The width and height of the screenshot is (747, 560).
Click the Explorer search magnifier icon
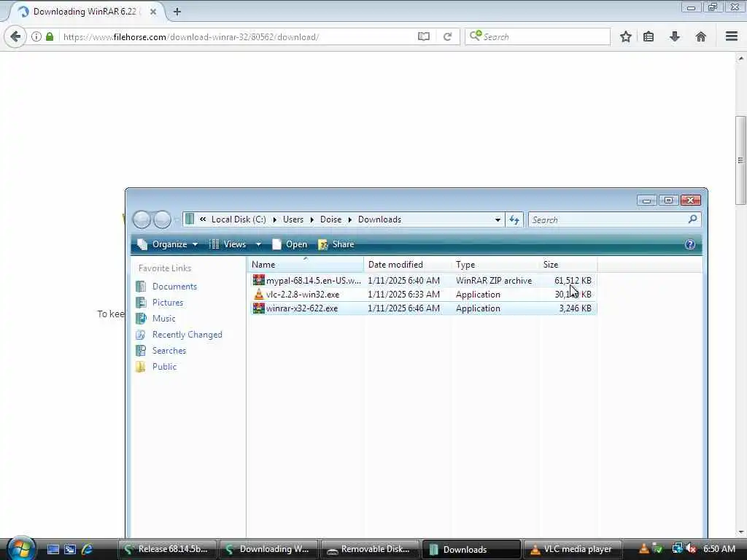tap(693, 219)
